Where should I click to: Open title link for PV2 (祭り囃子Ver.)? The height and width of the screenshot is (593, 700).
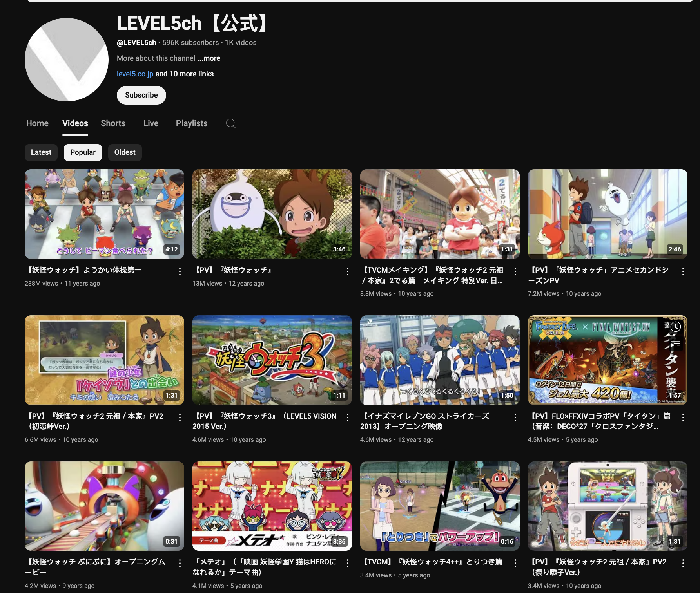[x=597, y=567]
